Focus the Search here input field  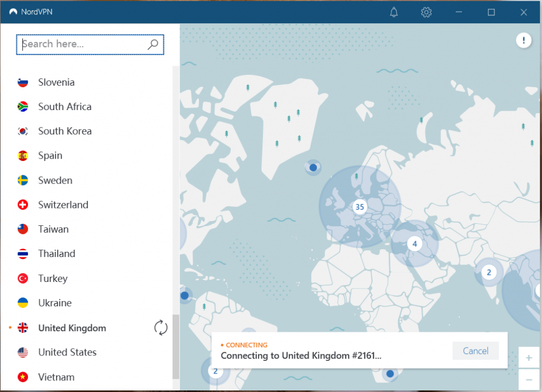click(x=90, y=44)
